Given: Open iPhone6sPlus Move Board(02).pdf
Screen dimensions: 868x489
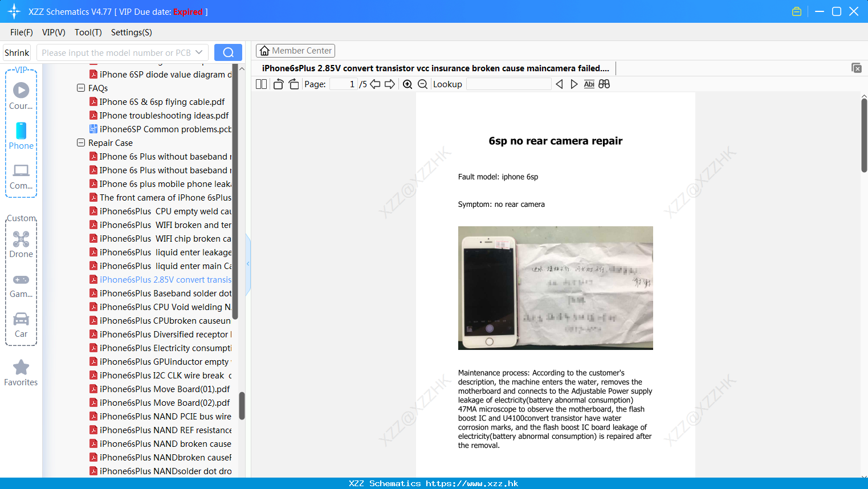Looking at the screenshot, I should [x=160, y=402].
